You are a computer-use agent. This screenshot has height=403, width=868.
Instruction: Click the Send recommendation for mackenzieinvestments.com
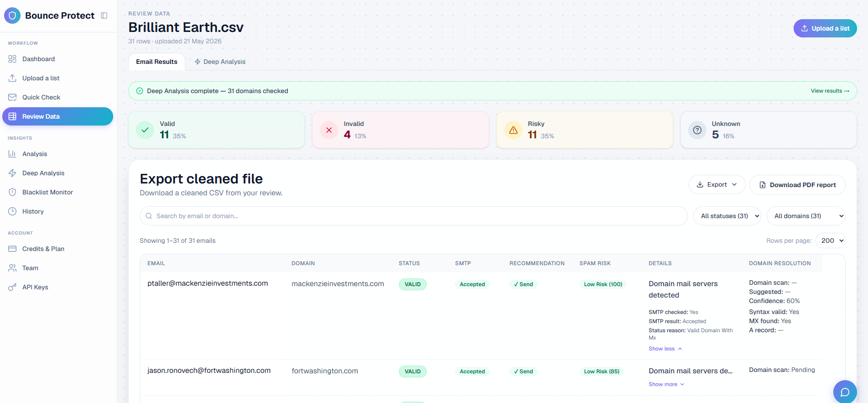point(523,284)
